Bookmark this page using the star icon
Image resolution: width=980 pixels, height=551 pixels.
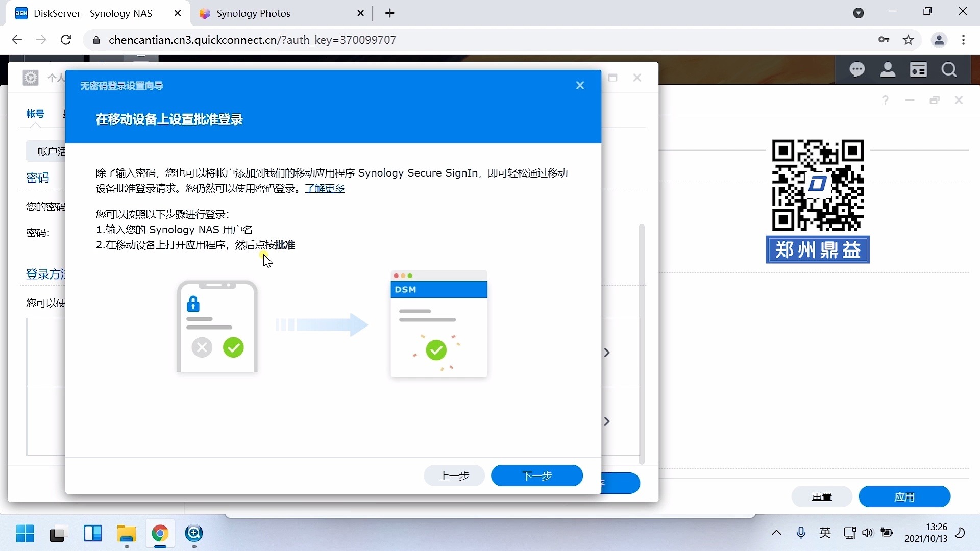pos(909,39)
